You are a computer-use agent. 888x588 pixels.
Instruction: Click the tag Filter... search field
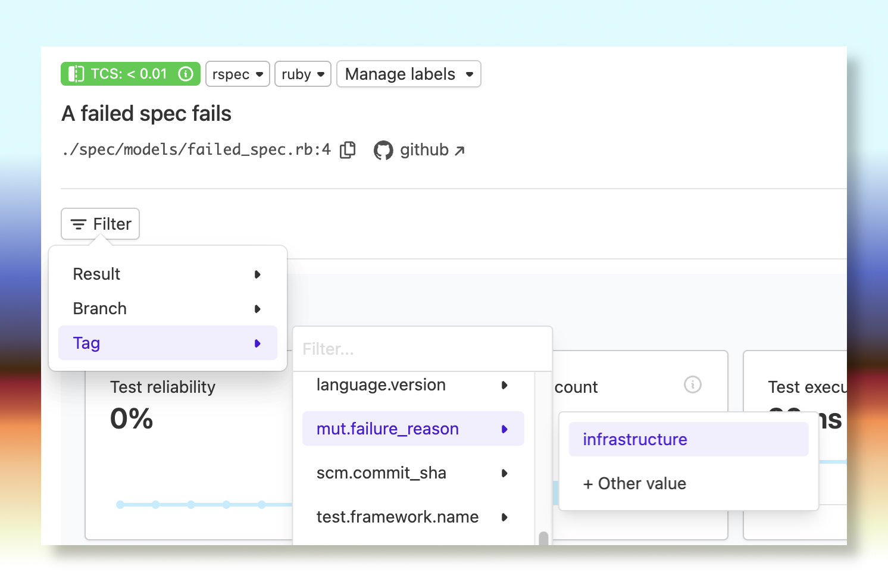pyautogui.click(x=423, y=349)
